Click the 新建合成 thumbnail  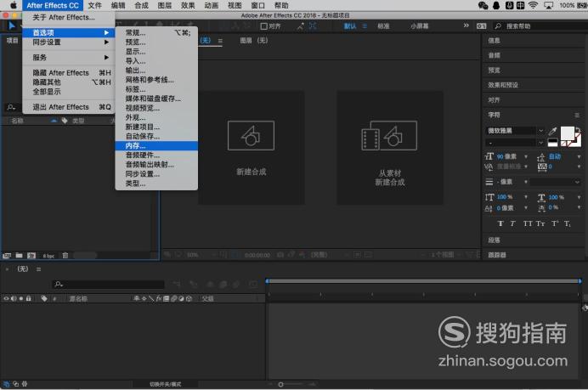[x=252, y=148]
